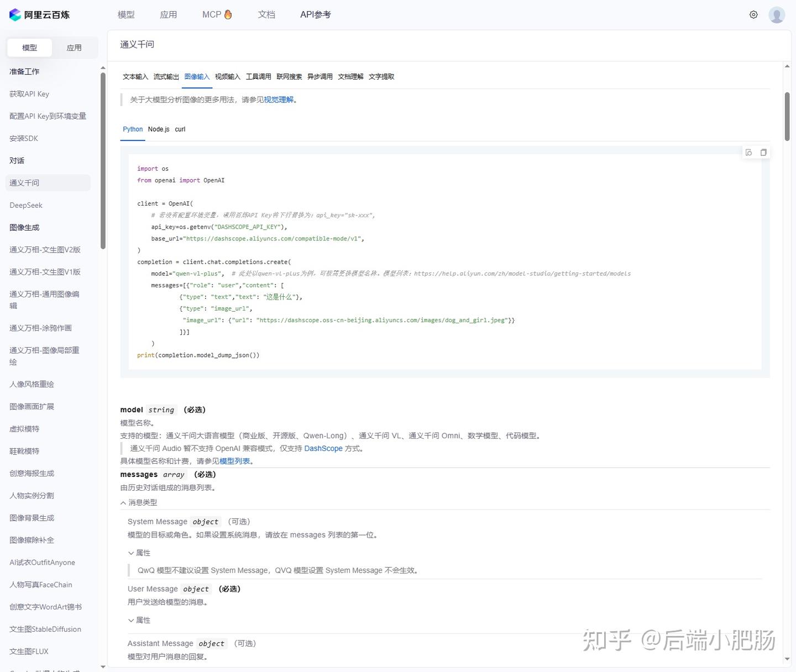Open the 文档 top navigation item
The width and height of the screenshot is (796, 672).
coord(266,15)
